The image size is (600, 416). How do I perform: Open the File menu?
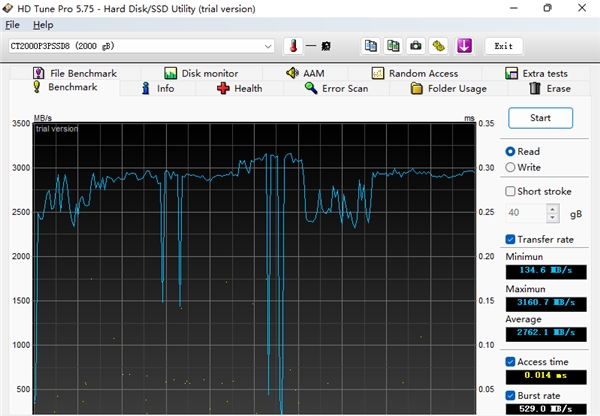click(12, 25)
